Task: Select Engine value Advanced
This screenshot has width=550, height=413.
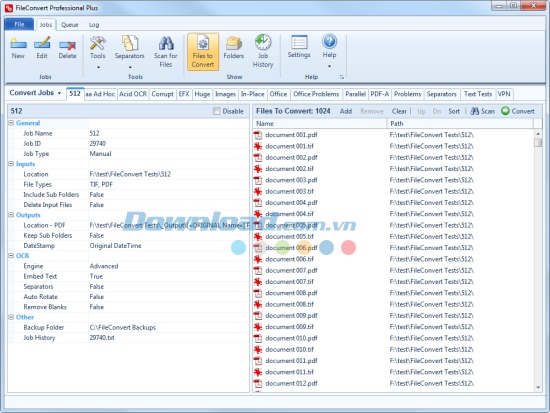Action: [x=104, y=266]
